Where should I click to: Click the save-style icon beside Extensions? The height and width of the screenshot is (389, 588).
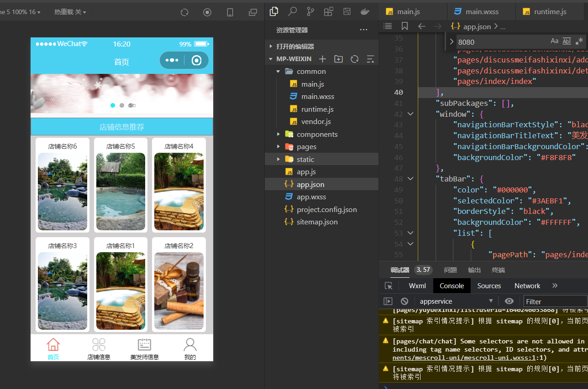(x=347, y=11)
